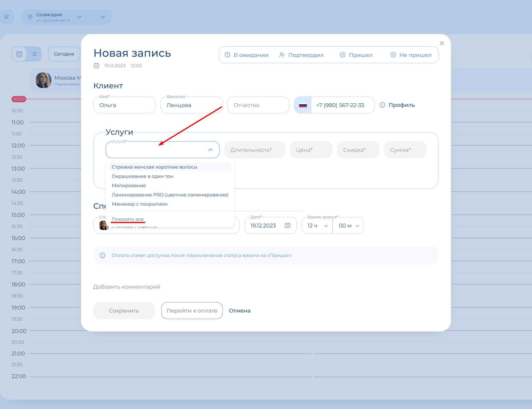Click the Сумма field

[405, 150]
